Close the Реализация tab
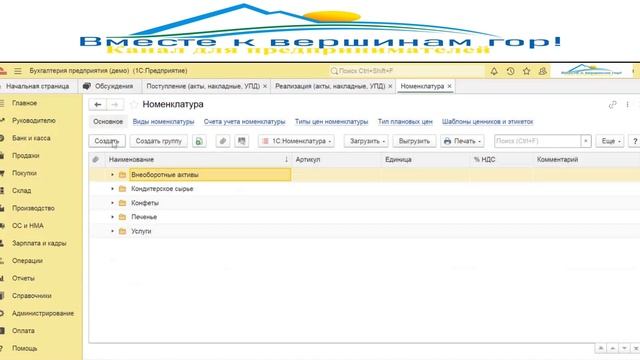The width and height of the screenshot is (640, 360). pyautogui.click(x=390, y=86)
